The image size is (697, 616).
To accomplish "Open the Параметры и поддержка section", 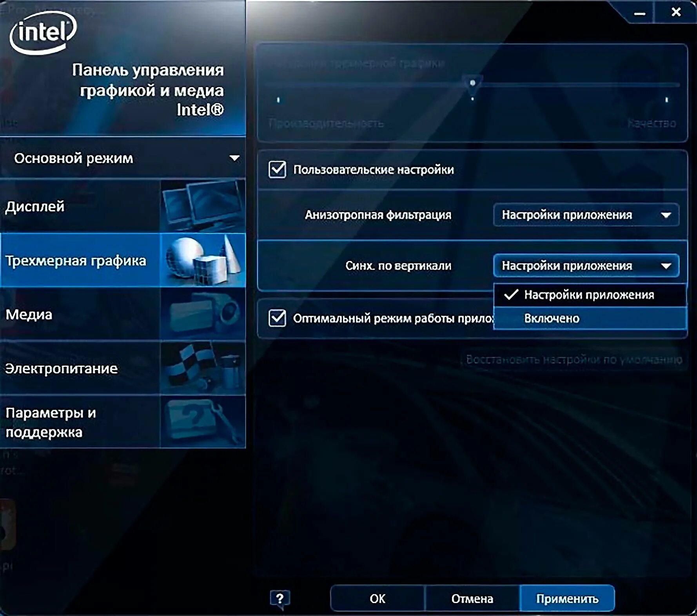I will point(123,422).
